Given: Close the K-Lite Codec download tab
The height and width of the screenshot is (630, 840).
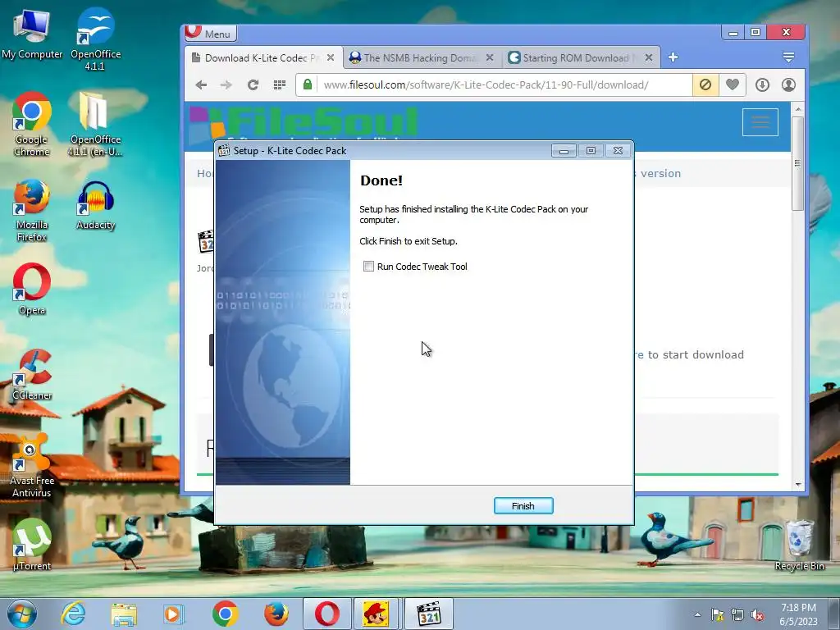Looking at the screenshot, I should (x=331, y=57).
